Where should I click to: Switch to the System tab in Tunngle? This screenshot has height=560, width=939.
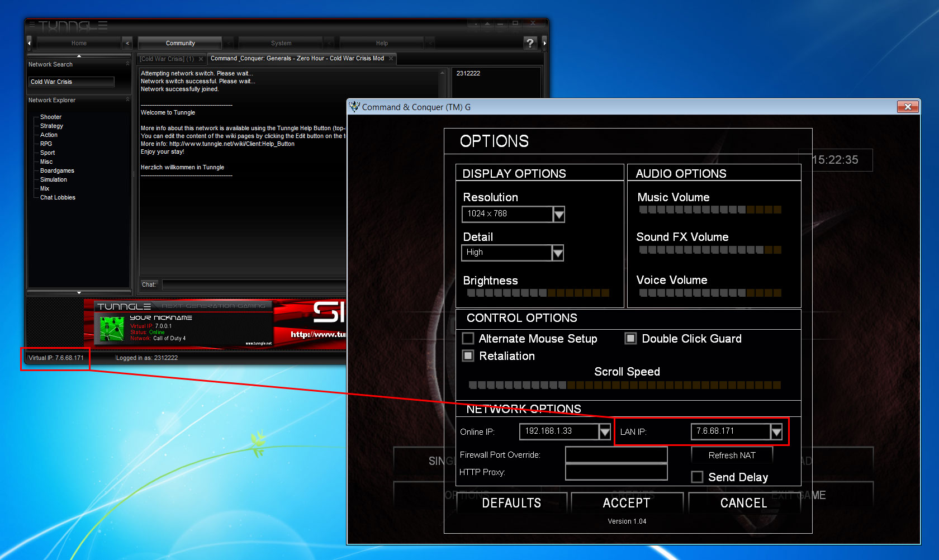point(281,43)
